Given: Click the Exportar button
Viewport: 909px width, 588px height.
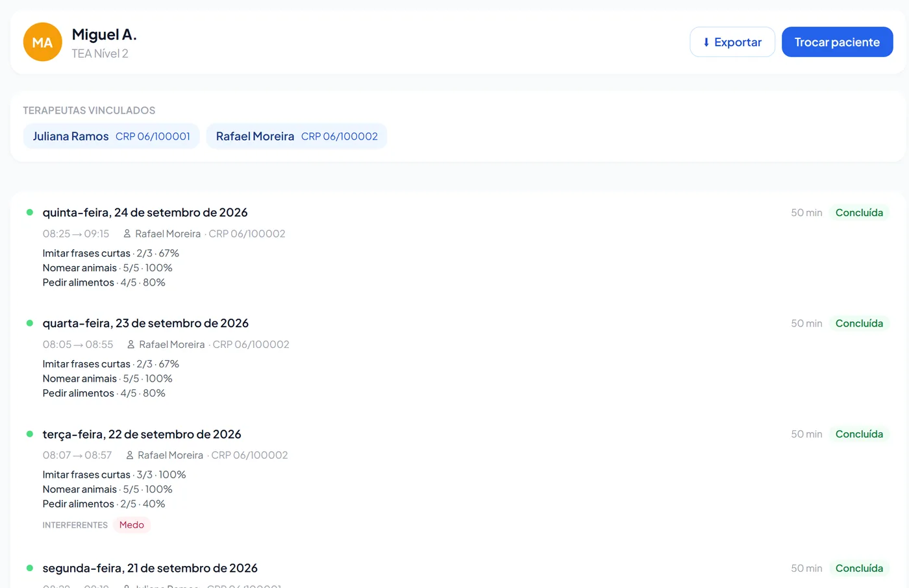Looking at the screenshot, I should tap(732, 42).
